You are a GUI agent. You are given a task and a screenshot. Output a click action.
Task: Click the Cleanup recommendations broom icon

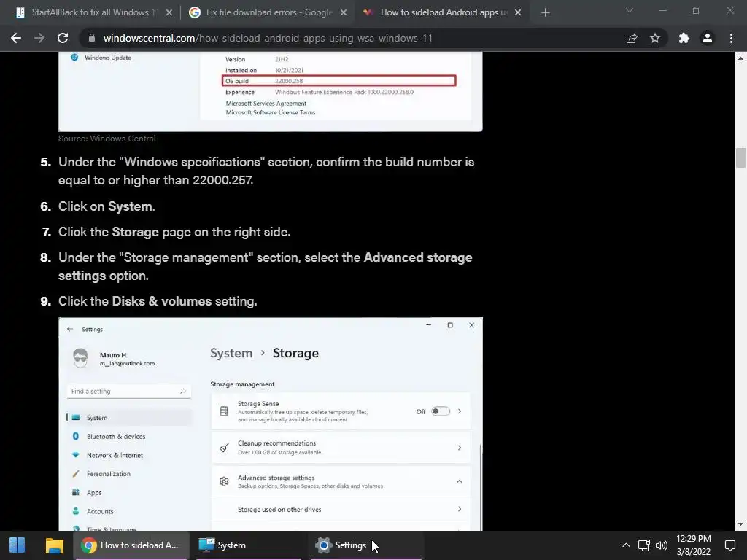pyautogui.click(x=224, y=448)
